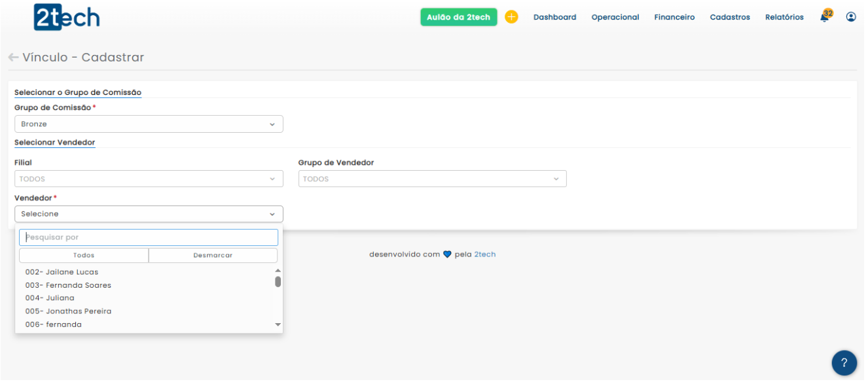This screenshot has height=382, width=868.
Task: Click the Pesquisar por search field
Action: pos(149,237)
